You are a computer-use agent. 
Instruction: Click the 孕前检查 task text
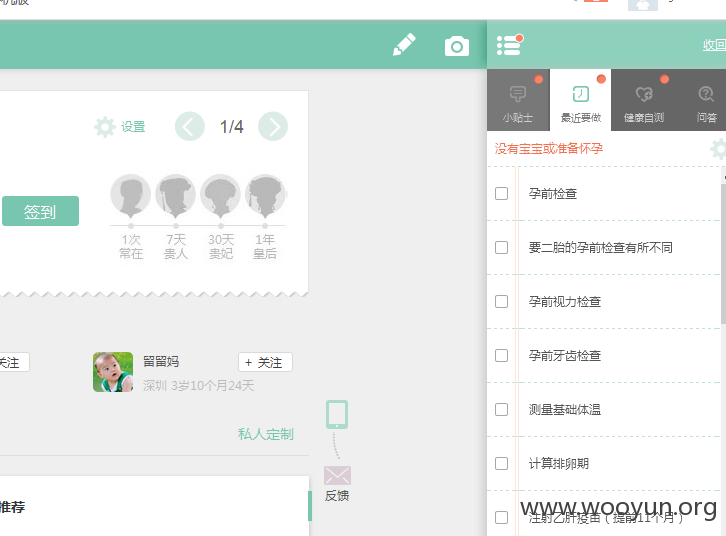tap(553, 193)
